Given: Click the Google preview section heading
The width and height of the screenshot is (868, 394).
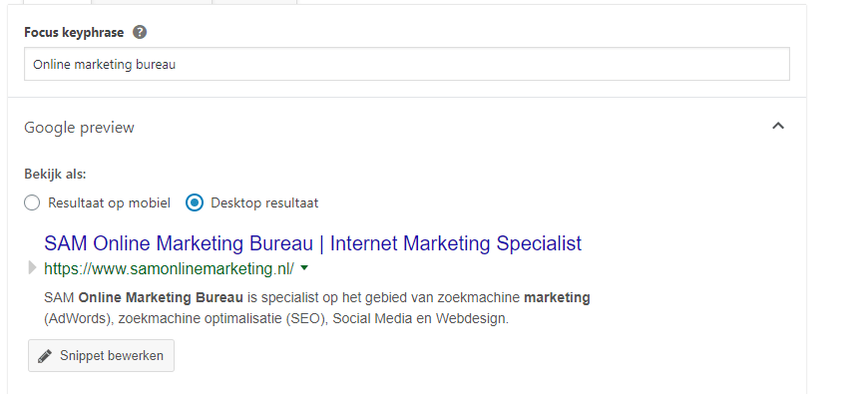Looking at the screenshot, I should [x=79, y=128].
